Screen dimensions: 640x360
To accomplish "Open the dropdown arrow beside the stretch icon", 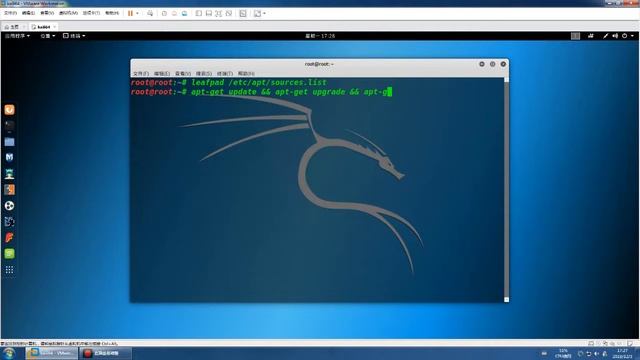I will [x=264, y=13].
